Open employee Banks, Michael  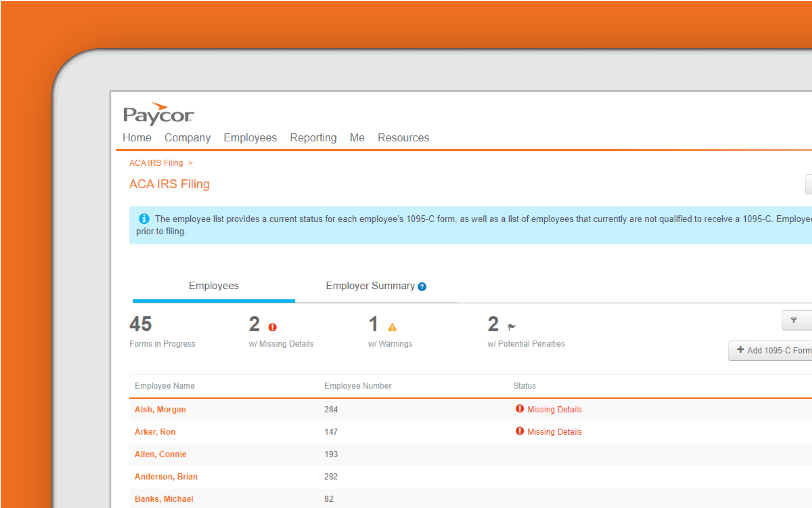pyautogui.click(x=164, y=499)
